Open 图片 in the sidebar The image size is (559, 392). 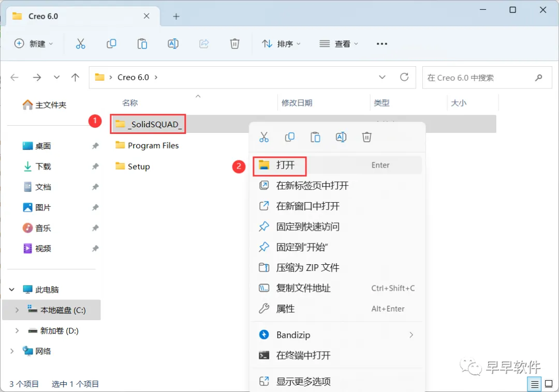click(37, 207)
